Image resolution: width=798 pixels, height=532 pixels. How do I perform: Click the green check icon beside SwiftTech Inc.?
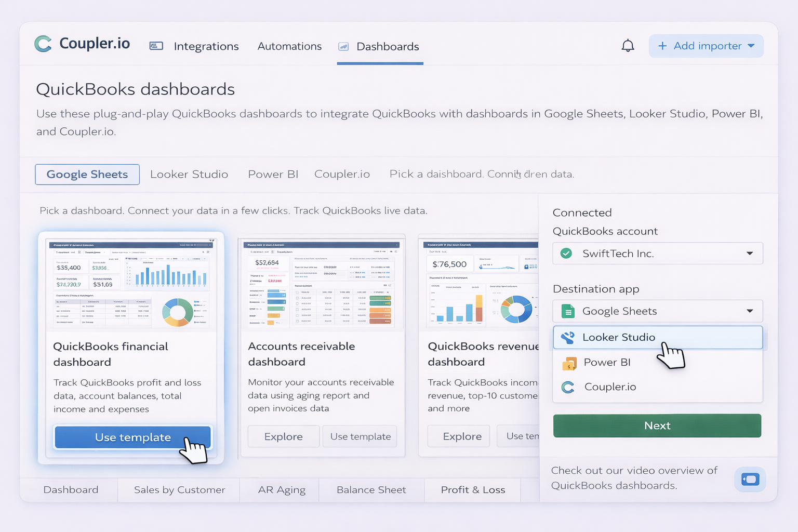click(566, 254)
